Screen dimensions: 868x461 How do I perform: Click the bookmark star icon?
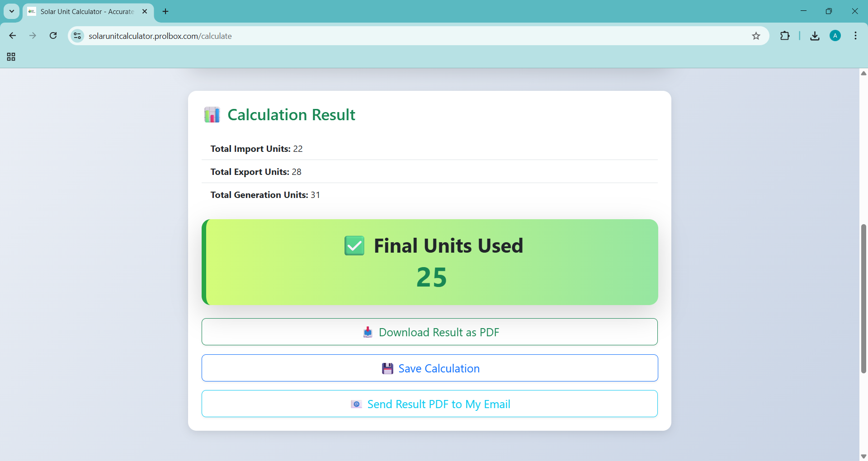(x=756, y=36)
